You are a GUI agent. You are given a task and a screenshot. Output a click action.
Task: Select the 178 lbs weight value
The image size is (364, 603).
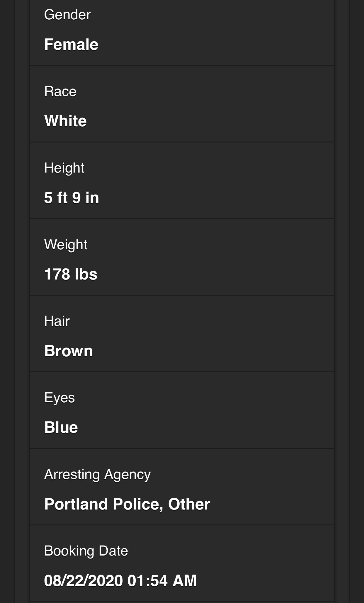(x=71, y=275)
